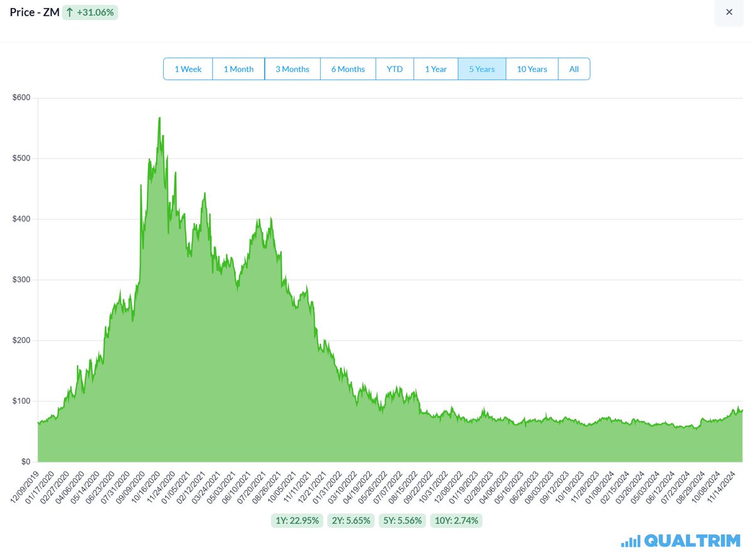Select the 1 Year range tab
753x560 pixels.
[x=436, y=69]
